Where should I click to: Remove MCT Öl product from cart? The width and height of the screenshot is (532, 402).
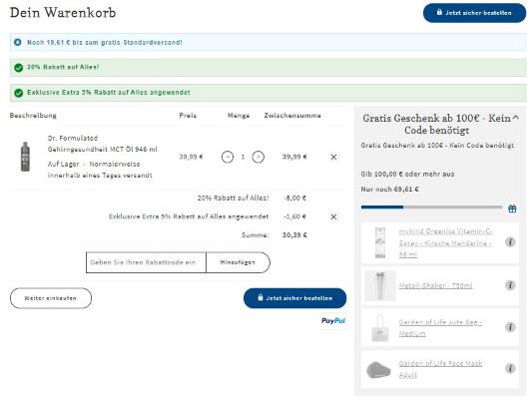(333, 157)
